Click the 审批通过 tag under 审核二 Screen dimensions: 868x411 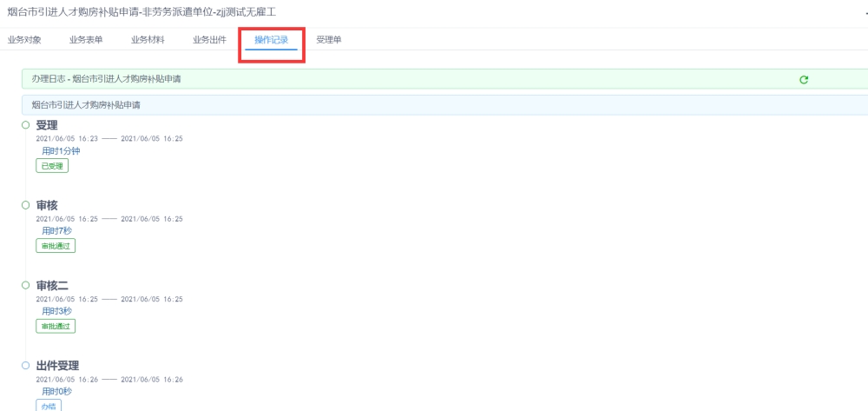pos(56,326)
